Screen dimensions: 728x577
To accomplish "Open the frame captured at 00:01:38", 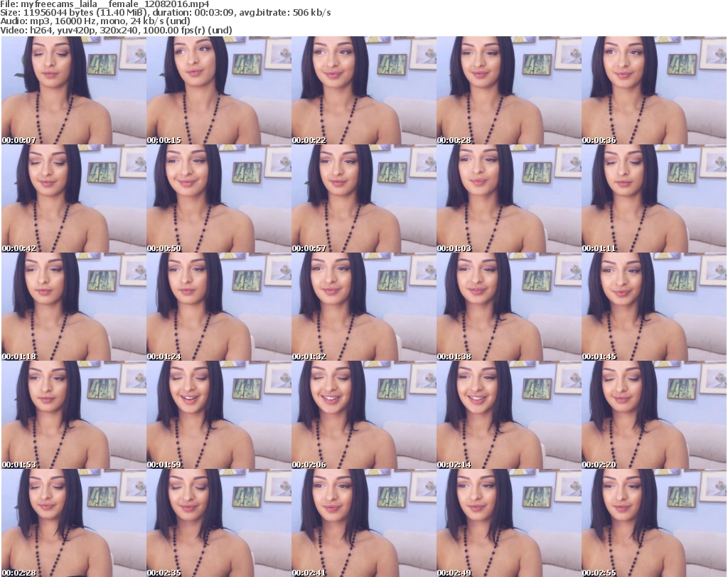I will 509,307.
